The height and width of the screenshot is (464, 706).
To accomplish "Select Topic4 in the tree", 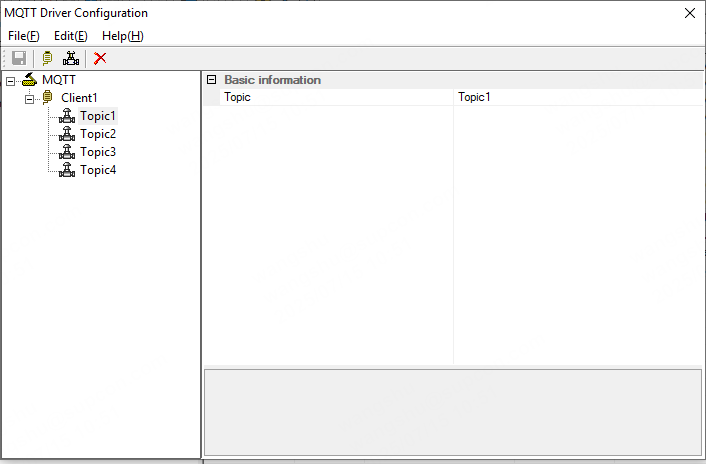I will pyautogui.click(x=98, y=170).
